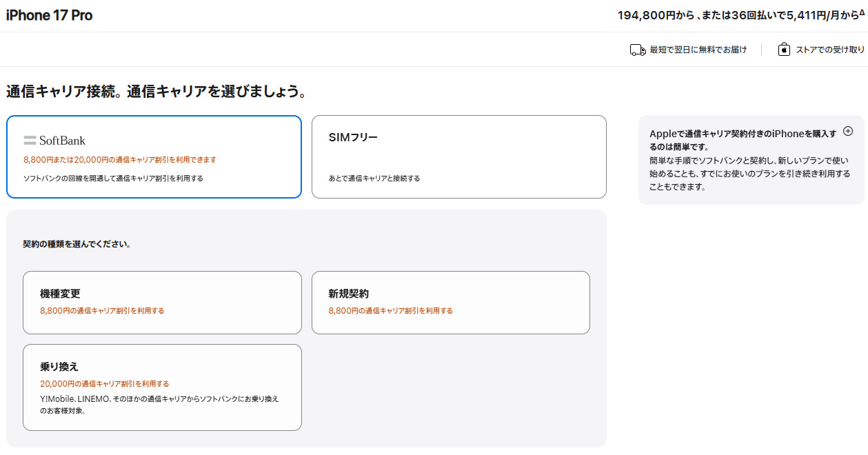Open the ストアでの受け取り pickup link

[x=830, y=50]
